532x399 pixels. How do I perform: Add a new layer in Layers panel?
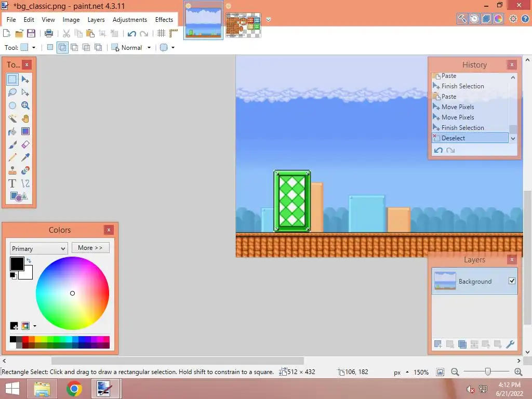point(438,344)
